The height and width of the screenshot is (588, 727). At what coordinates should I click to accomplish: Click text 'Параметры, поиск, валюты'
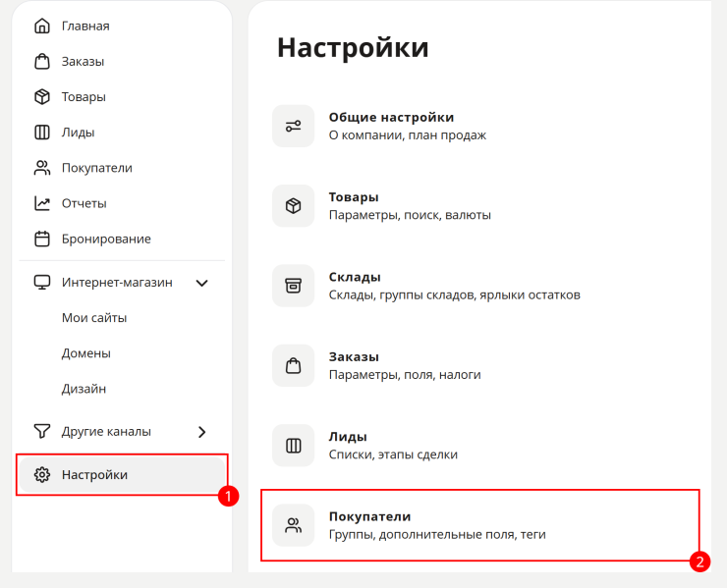pyautogui.click(x=410, y=215)
